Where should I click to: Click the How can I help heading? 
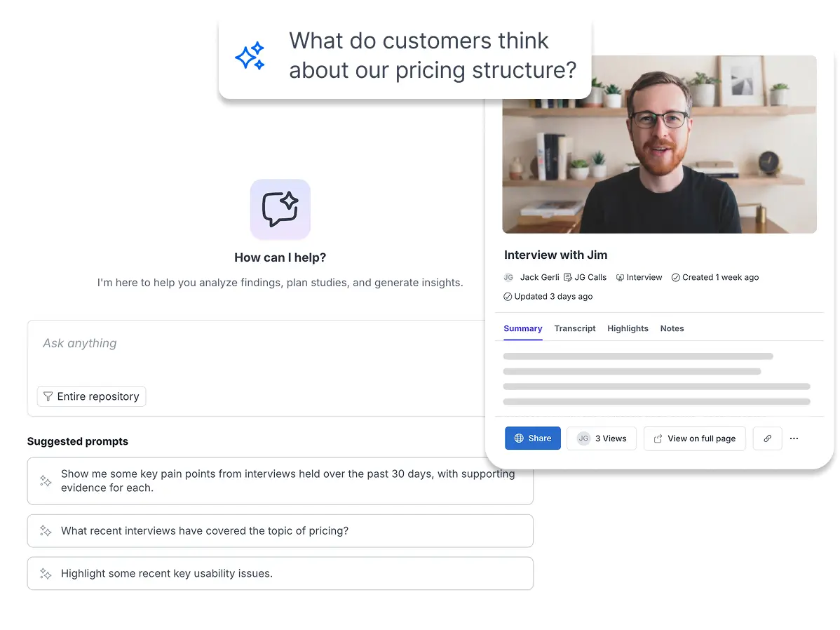[x=280, y=257]
